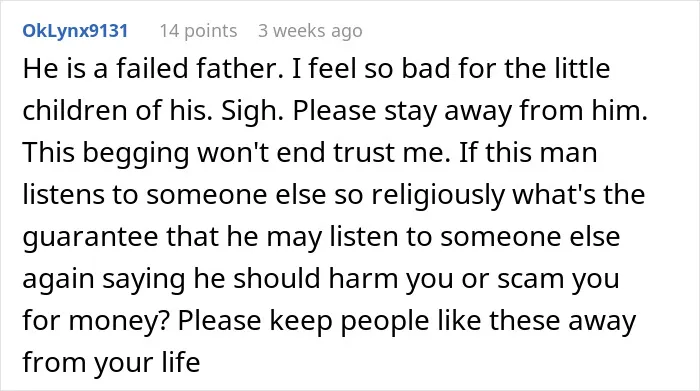Click the phrase 'Please keep people like these'
The width and height of the screenshot is (700, 391).
click(370, 320)
